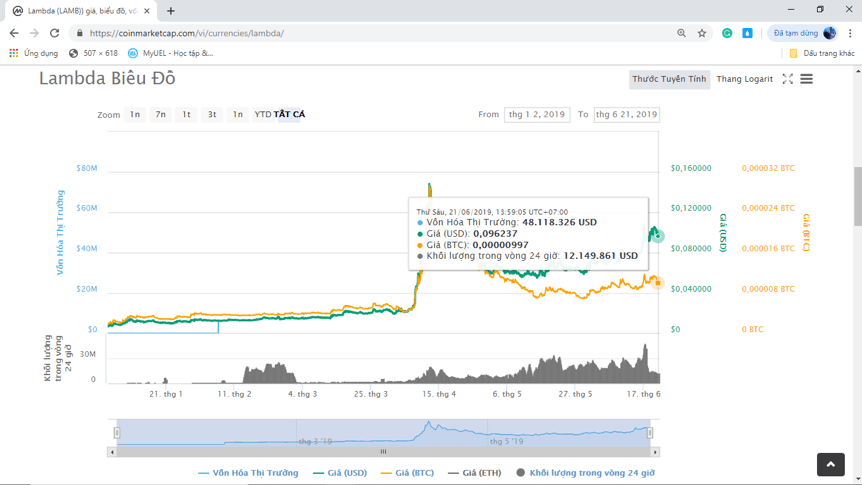
Task: Toggle Khối lượng trong vòng 24 giờ legend
Action: click(x=586, y=473)
